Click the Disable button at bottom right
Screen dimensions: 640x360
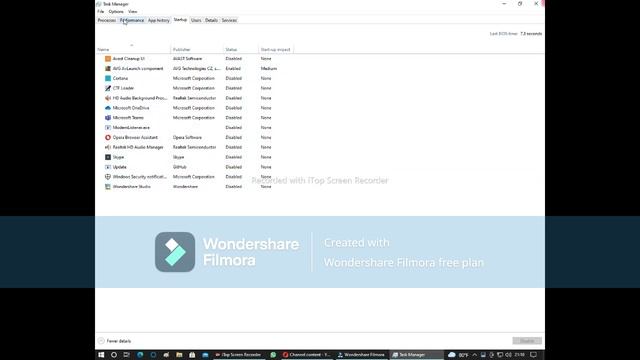pos(527,341)
